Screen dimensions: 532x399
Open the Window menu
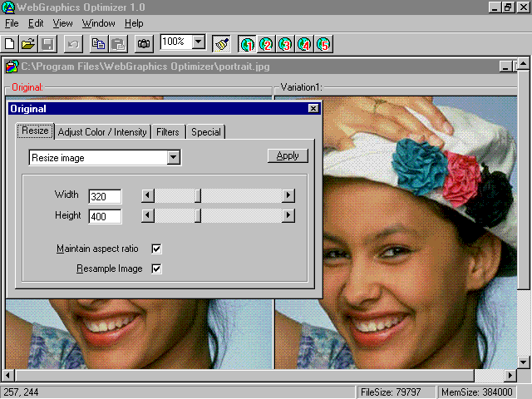99,23
